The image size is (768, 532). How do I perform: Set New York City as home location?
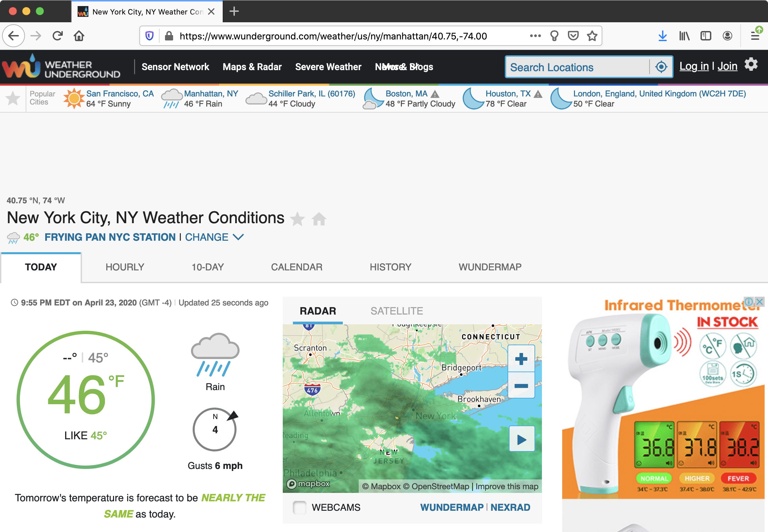click(319, 219)
